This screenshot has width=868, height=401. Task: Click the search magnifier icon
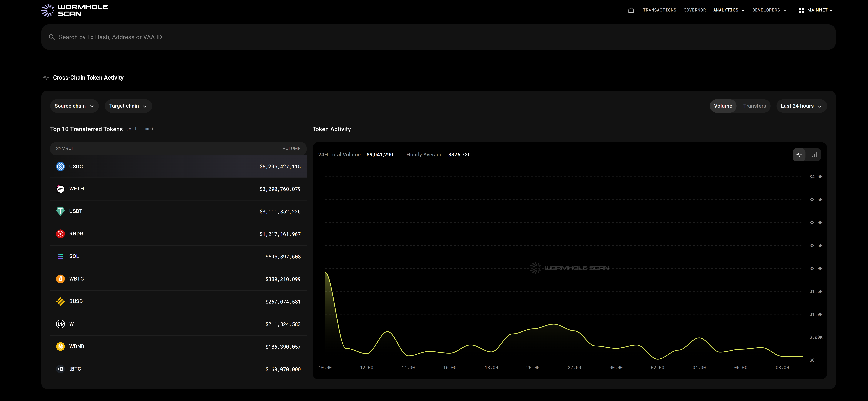coord(52,37)
